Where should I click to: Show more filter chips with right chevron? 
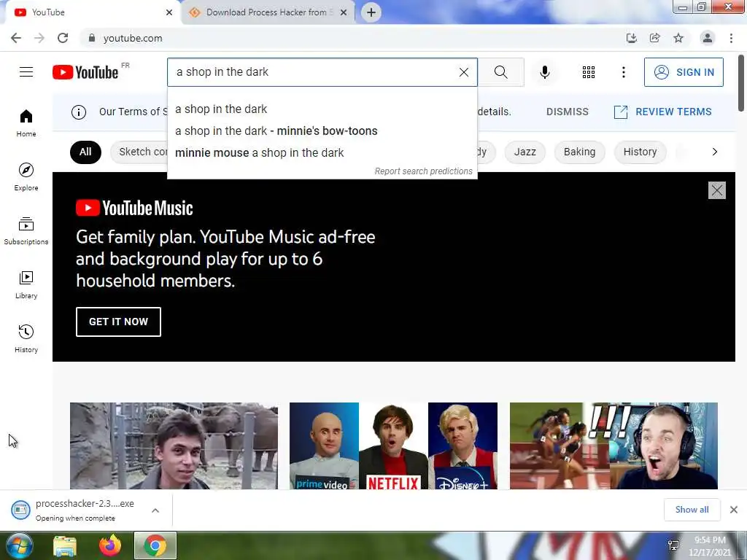click(715, 152)
